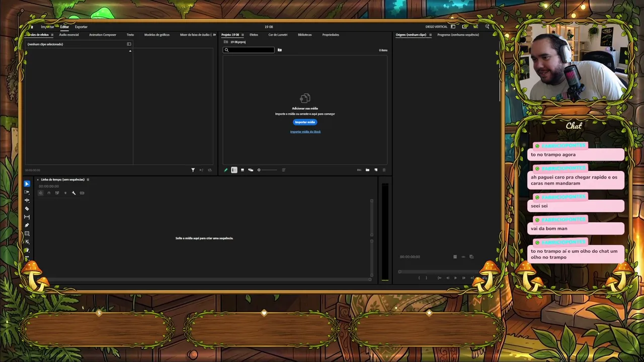This screenshot has width=644, height=362.
Task: Open the Project panel hamburger menu
Action: [x=243, y=35]
